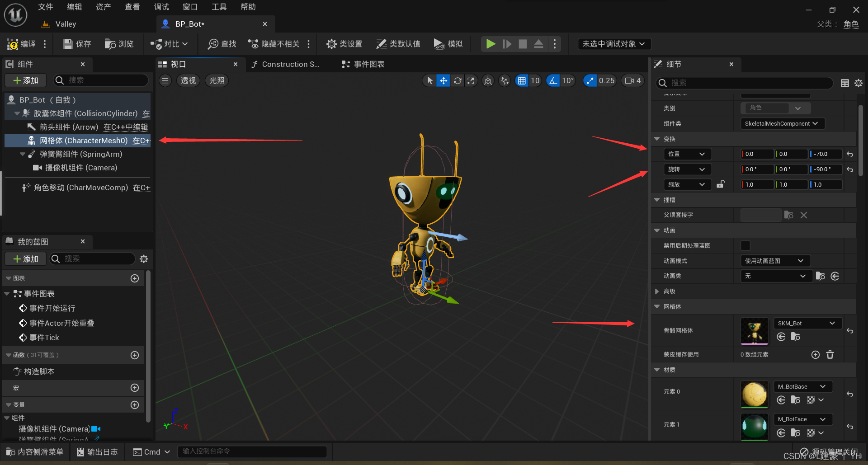Activate the Rotate tool in viewport
Viewport: 868px width, 465px height.
[x=458, y=80]
